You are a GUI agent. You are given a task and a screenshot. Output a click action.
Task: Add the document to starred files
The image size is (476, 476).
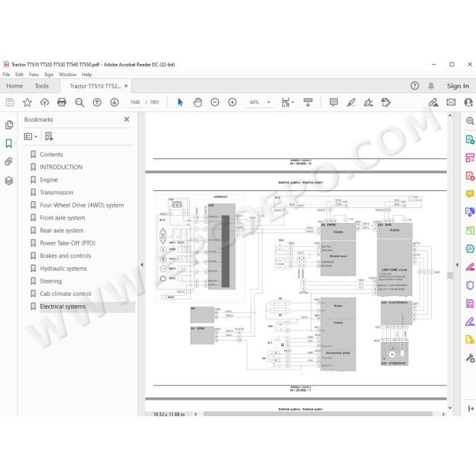[x=27, y=102]
